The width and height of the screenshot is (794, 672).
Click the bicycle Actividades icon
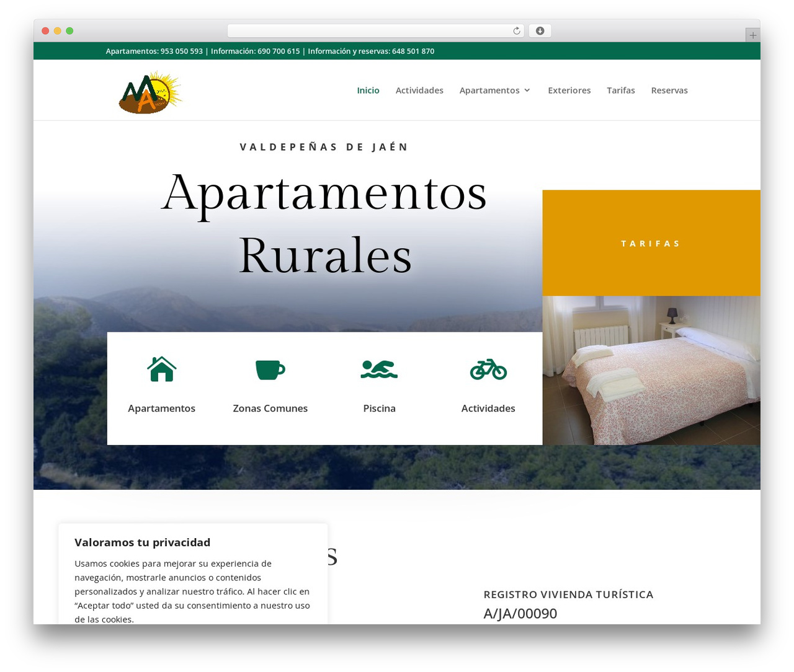click(488, 369)
